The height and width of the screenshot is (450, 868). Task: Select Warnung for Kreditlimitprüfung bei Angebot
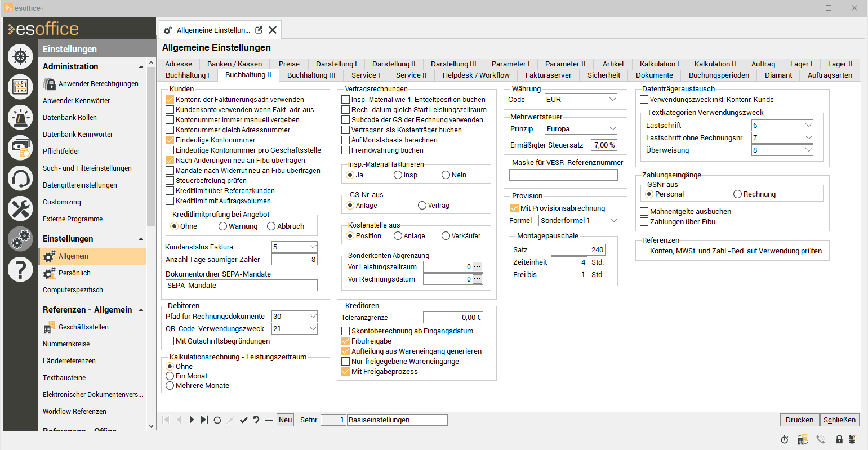(222, 226)
